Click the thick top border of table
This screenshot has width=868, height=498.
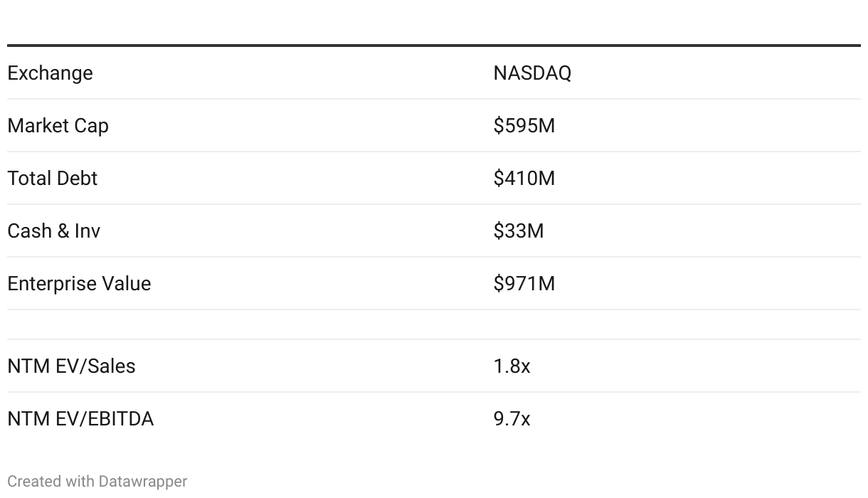tap(434, 46)
